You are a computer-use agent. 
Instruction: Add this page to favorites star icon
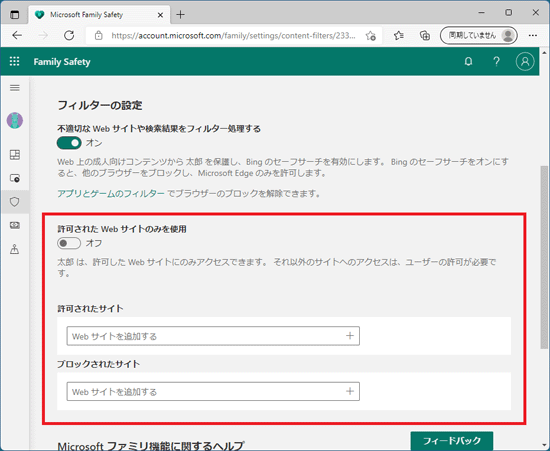pyautogui.click(x=370, y=35)
